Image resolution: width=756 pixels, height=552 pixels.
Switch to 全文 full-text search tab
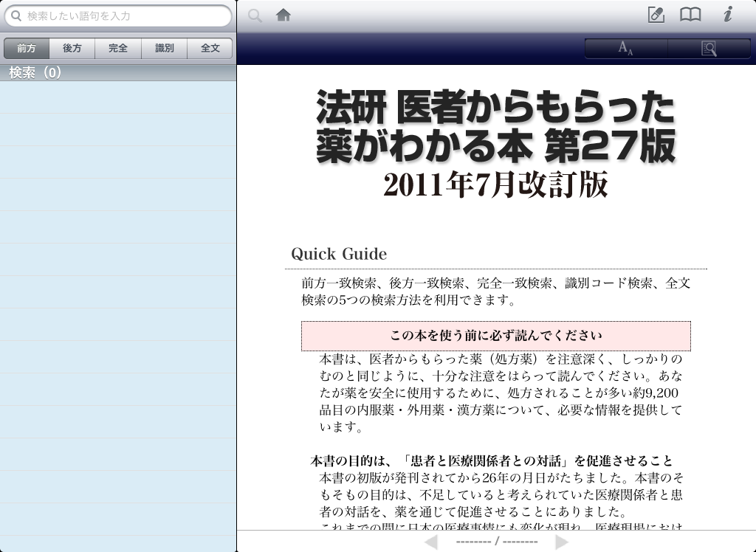tap(210, 49)
